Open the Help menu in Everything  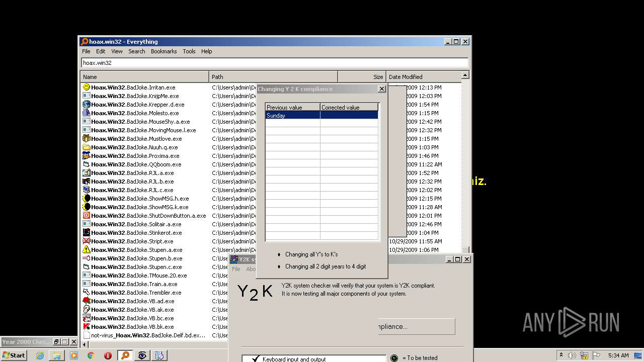coord(206,51)
